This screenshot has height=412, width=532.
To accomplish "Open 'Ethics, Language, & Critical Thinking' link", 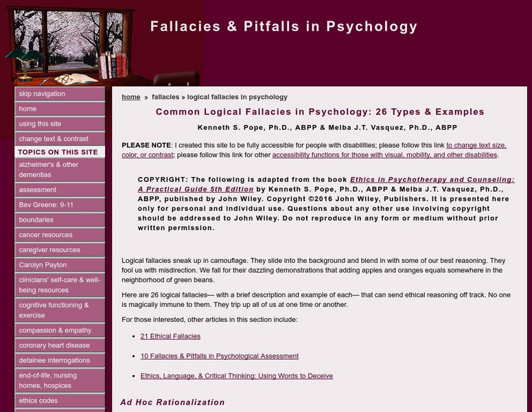I will coord(236,376).
